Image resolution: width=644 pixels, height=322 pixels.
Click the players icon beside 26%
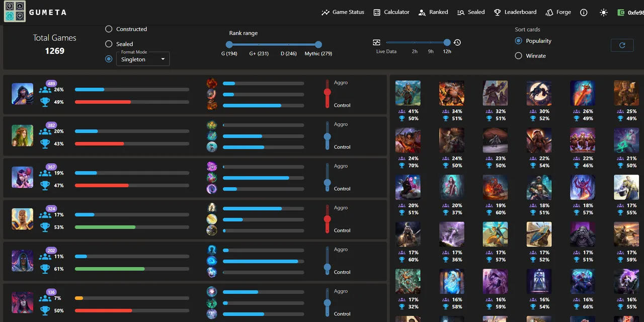click(x=45, y=90)
